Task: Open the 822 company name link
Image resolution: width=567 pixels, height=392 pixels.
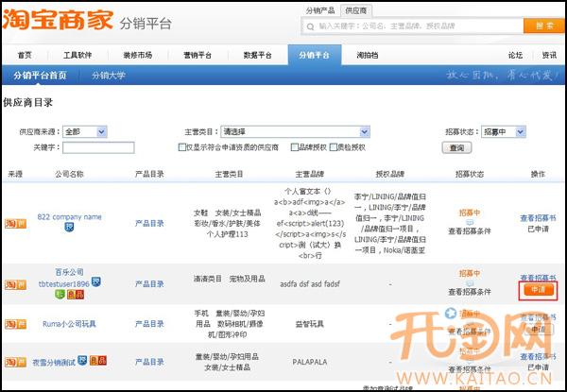Action: 69,217
